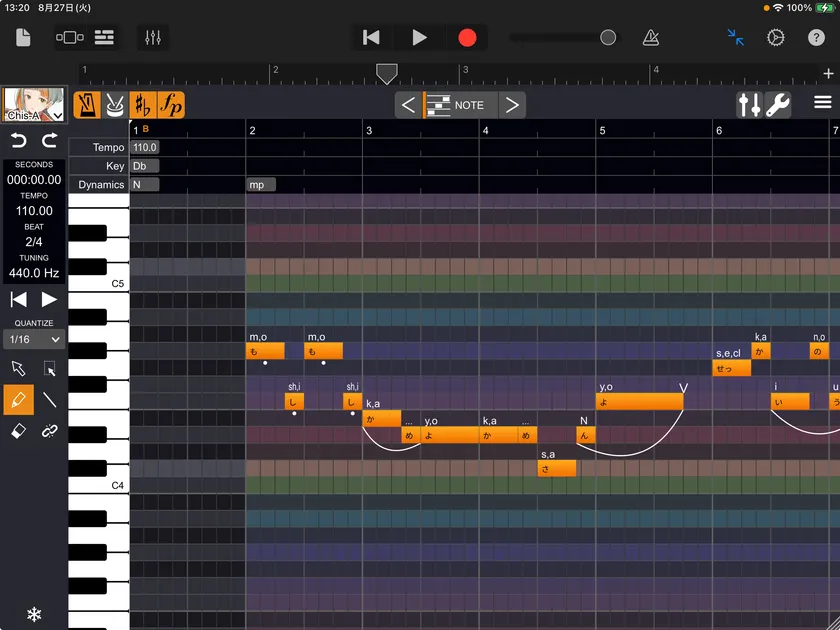Screen dimensions: 840x630
Task: Tap the snowflake freeze icon
Action: pyautogui.click(x=33, y=614)
